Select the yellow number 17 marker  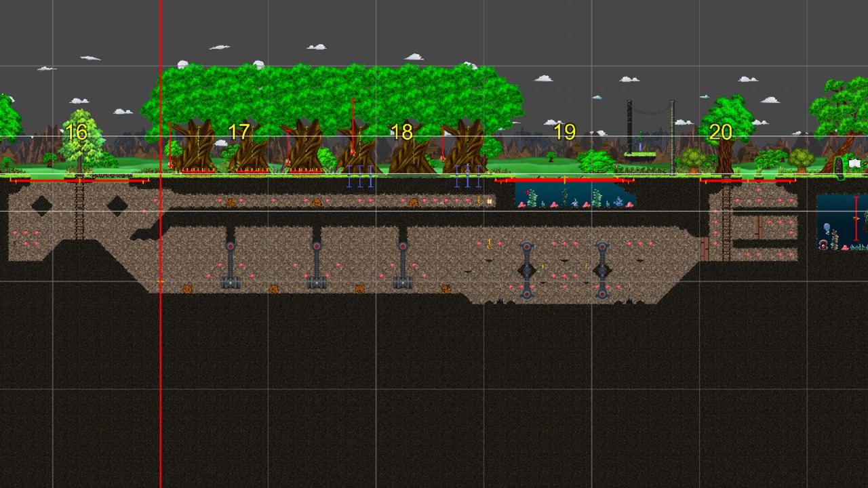click(x=239, y=132)
